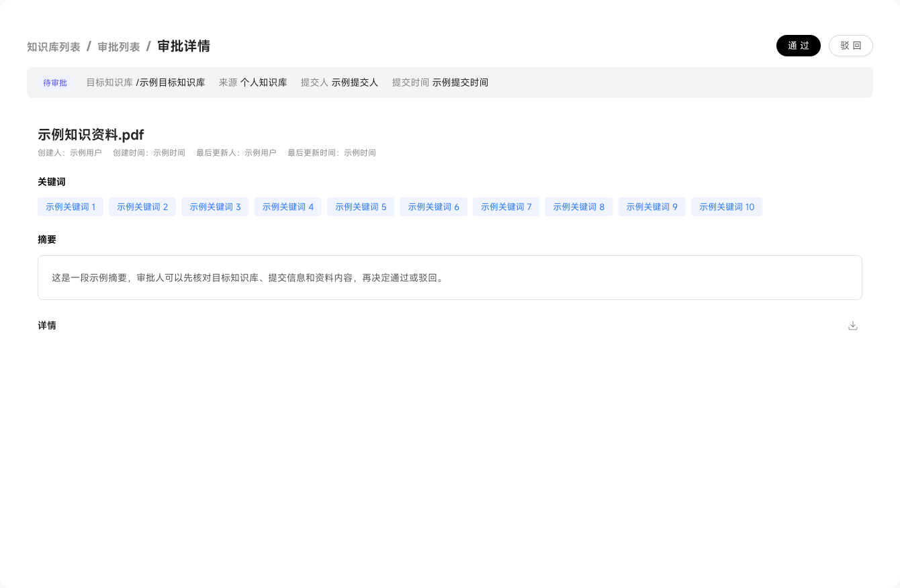The width and height of the screenshot is (900, 588).
Task: Approve with the 通过 button
Action: 799,46
